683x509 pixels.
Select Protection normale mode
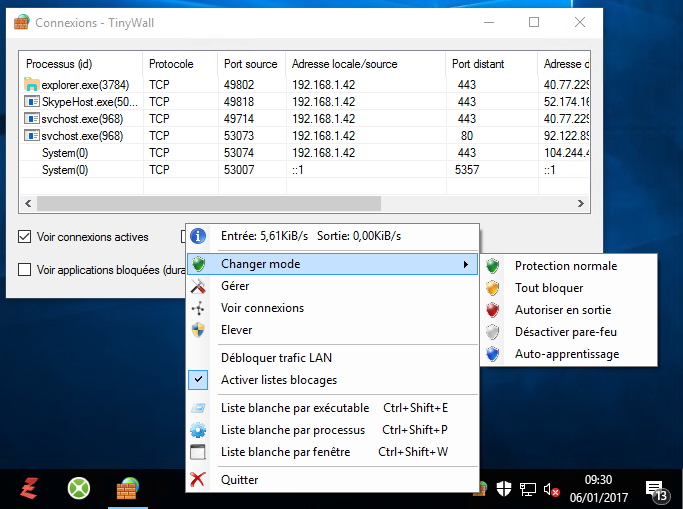568,266
